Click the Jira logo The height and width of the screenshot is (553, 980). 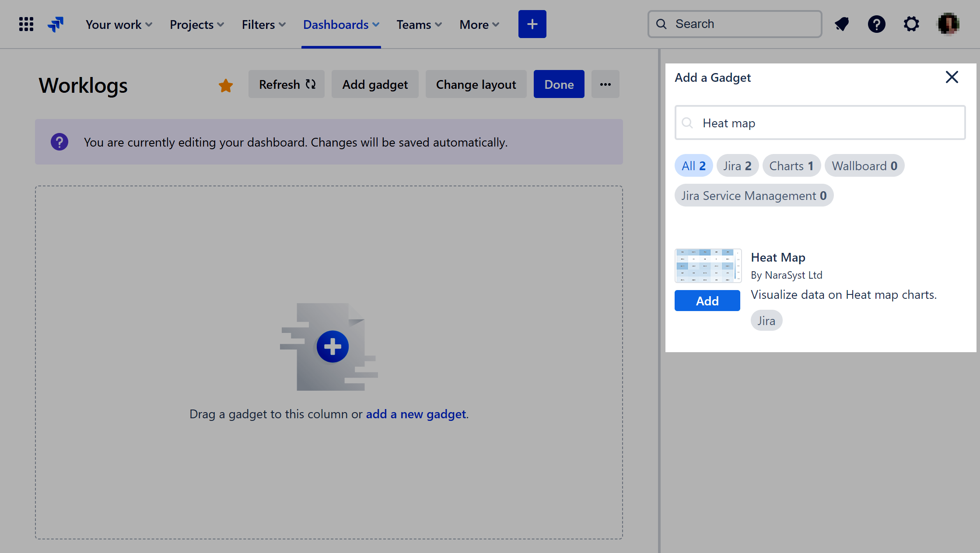coord(56,24)
